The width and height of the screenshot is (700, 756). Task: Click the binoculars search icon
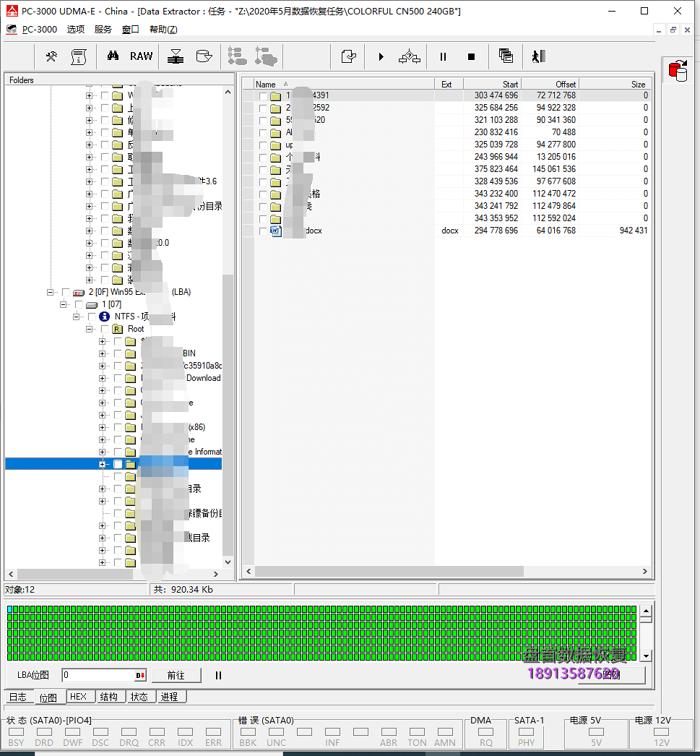pos(113,56)
